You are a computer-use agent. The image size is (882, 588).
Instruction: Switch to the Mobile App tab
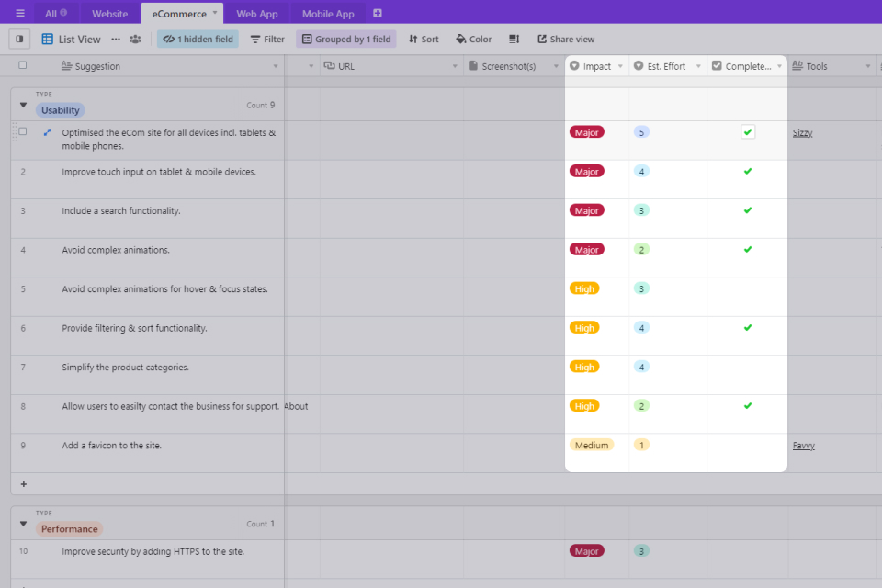pos(328,14)
